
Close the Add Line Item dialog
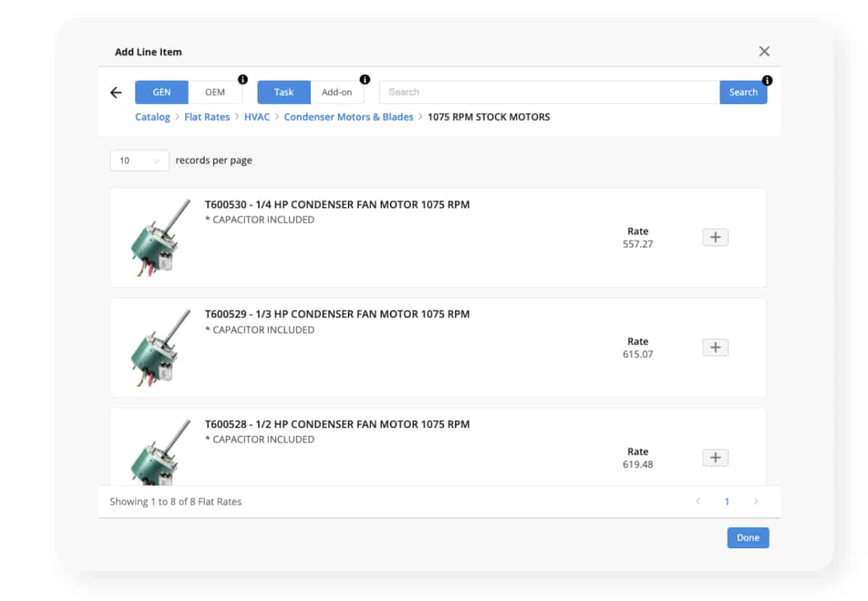[764, 51]
